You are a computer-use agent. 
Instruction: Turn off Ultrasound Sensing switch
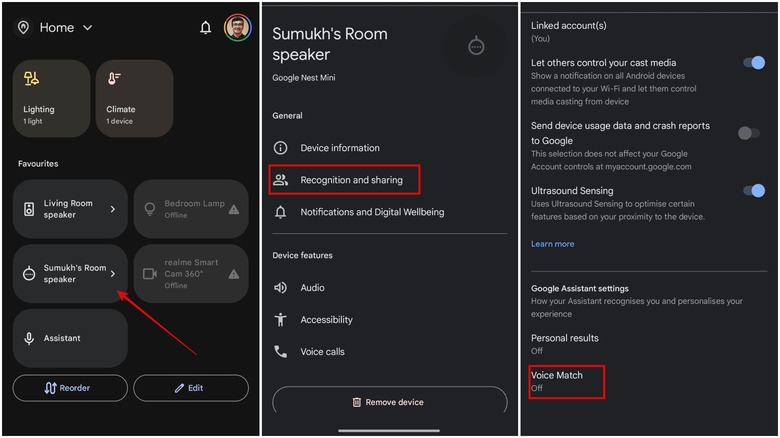(x=753, y=190)
